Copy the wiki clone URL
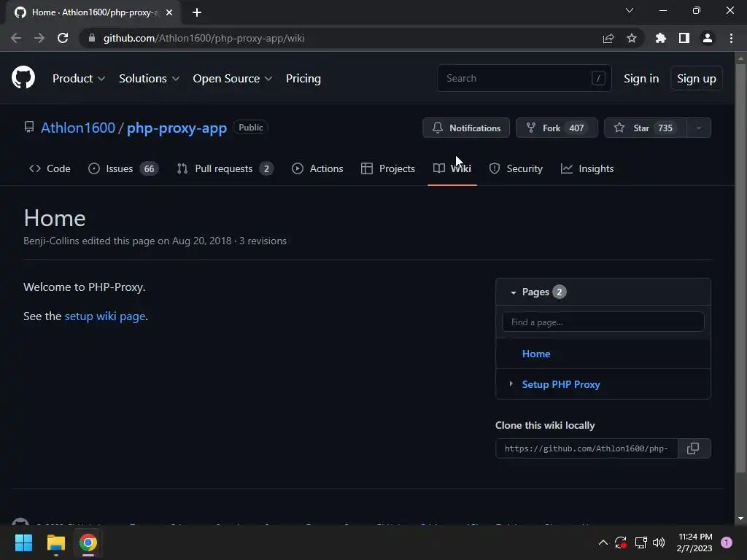The height and width of the screenshot is (560, 747). (694, 448)
